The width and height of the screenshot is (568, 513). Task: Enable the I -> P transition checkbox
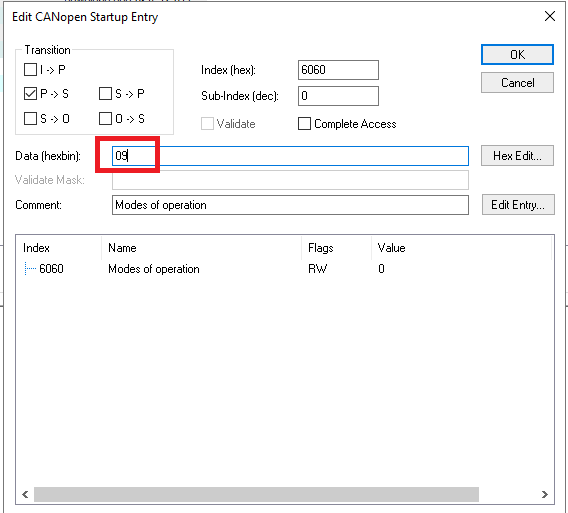pos(30,70)
